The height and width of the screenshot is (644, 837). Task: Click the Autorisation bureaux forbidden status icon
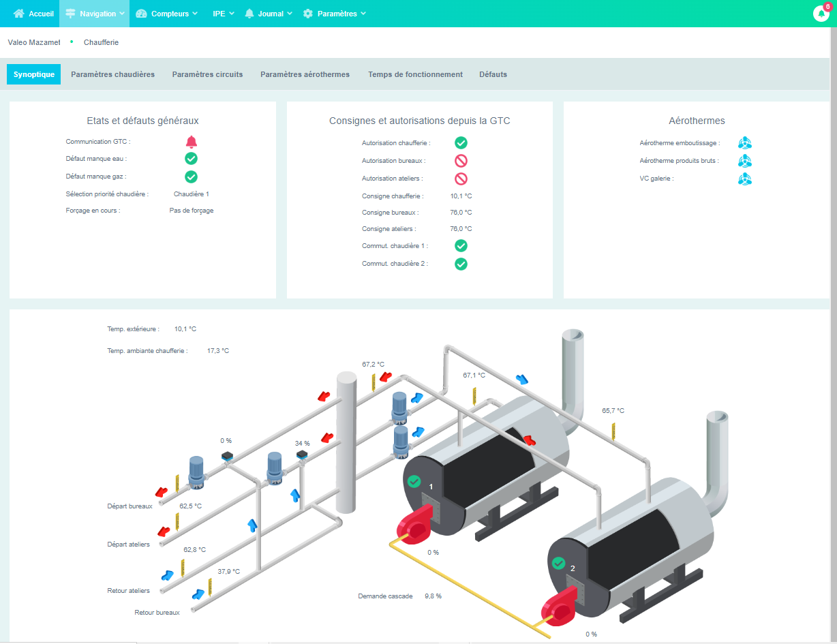click(461, 161)
